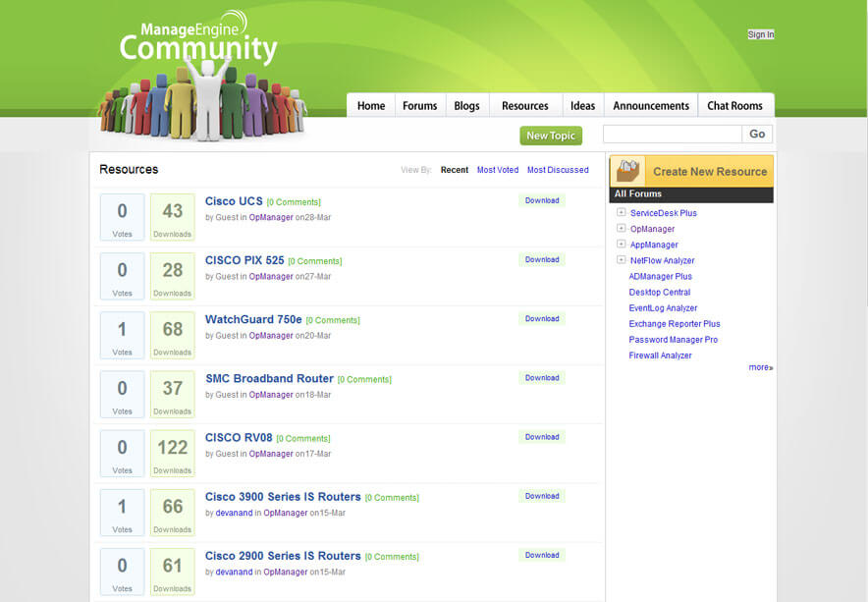Open the Announcements tab
The image size is (868, 602).
tap(651, 105)
